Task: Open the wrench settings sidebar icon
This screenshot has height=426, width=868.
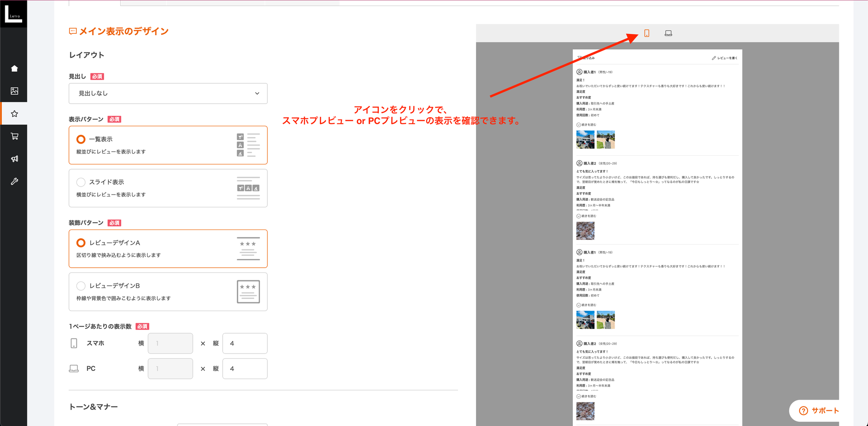Action: (x=14, y=181)
